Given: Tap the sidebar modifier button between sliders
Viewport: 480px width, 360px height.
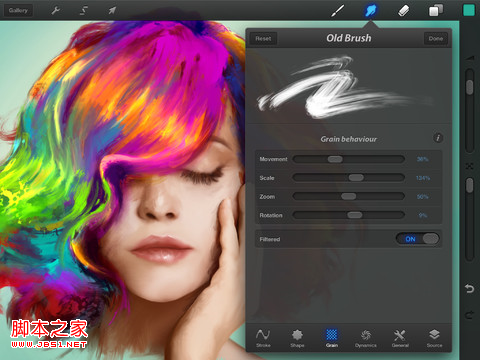Looking at the screenshot, I should [x=469, y=166].
